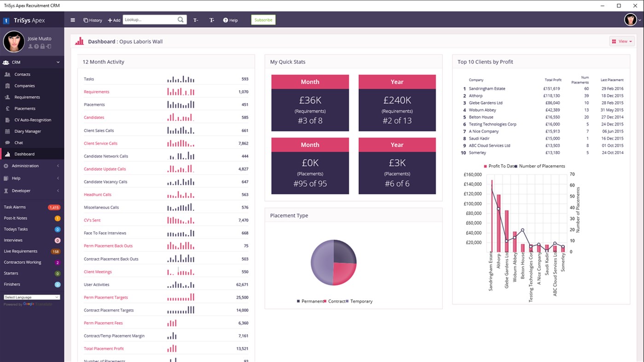Expand the Administration section in the sidebar
This screenshot has width=644, height=362.
26,166
